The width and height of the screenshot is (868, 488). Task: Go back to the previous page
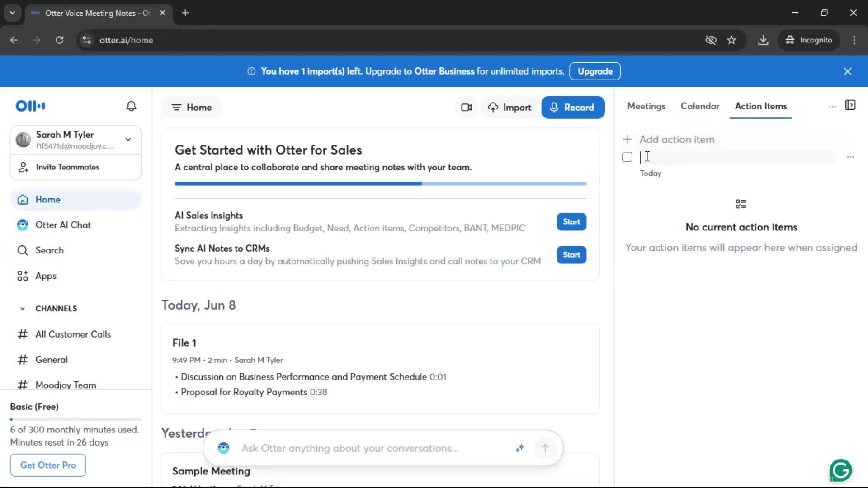(14, 40)
